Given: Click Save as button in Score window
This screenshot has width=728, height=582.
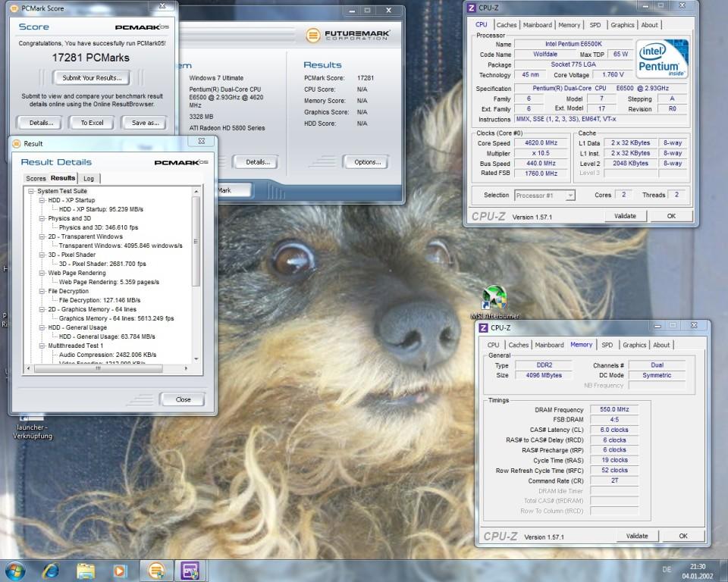Looking at the screenshot, I should (145, 123).
